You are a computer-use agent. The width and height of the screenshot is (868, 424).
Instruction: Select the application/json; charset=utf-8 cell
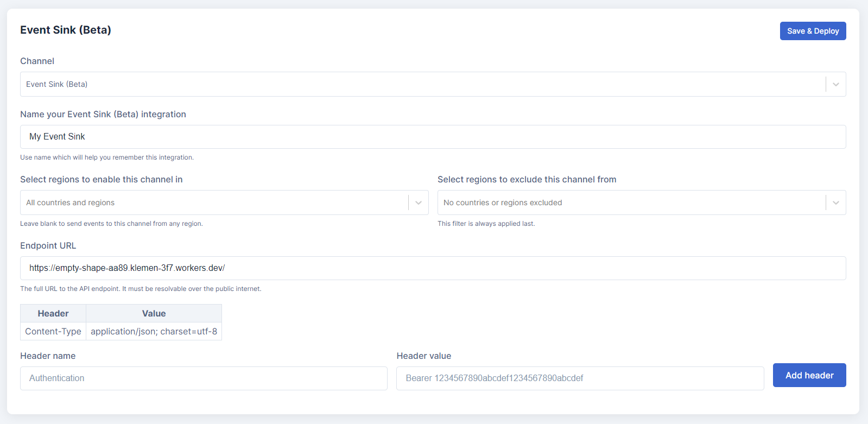(154, 331)
